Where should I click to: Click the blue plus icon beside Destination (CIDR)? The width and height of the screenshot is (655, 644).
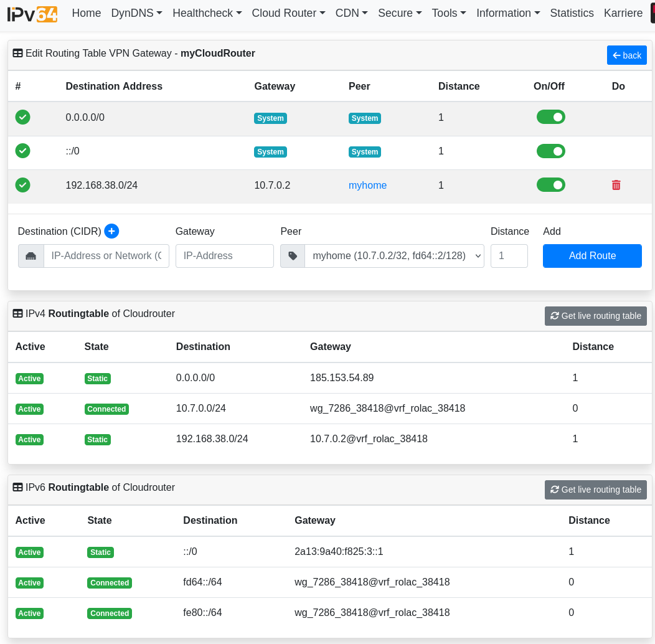[111, 231]
